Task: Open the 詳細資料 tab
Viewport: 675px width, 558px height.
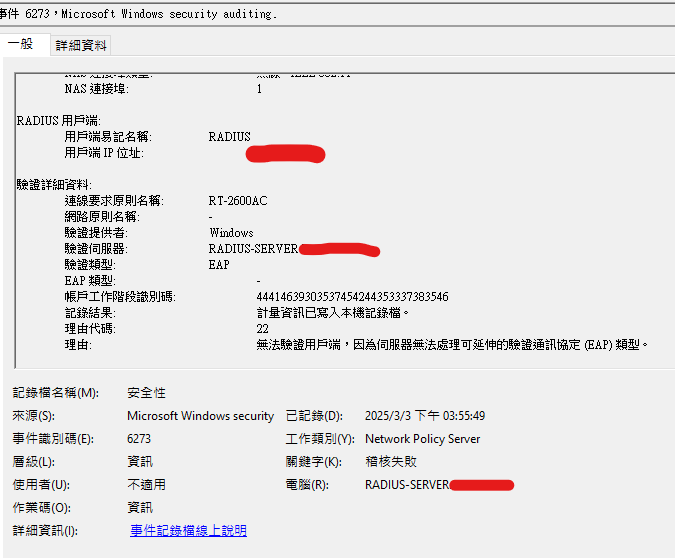Action: [x=81, y=45]
